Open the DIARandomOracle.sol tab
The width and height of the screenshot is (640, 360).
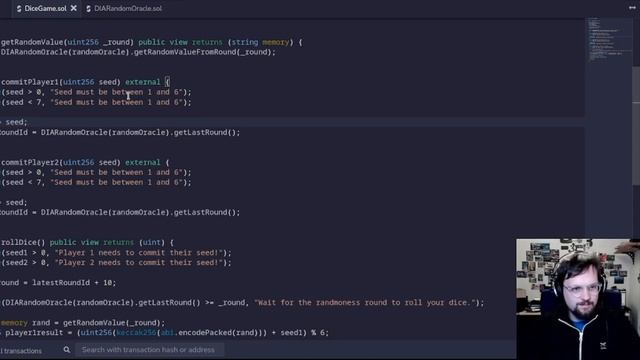click(x=127, y=8)
